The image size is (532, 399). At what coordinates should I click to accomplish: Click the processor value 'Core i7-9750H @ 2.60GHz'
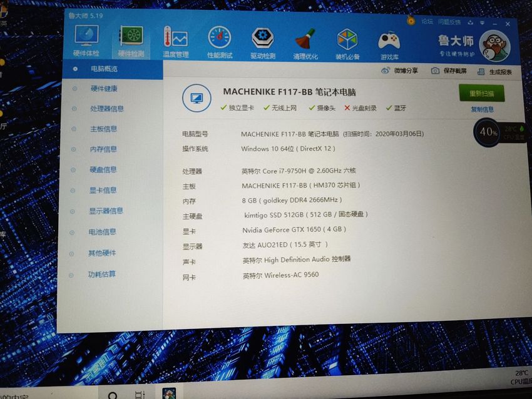point(302,171)
